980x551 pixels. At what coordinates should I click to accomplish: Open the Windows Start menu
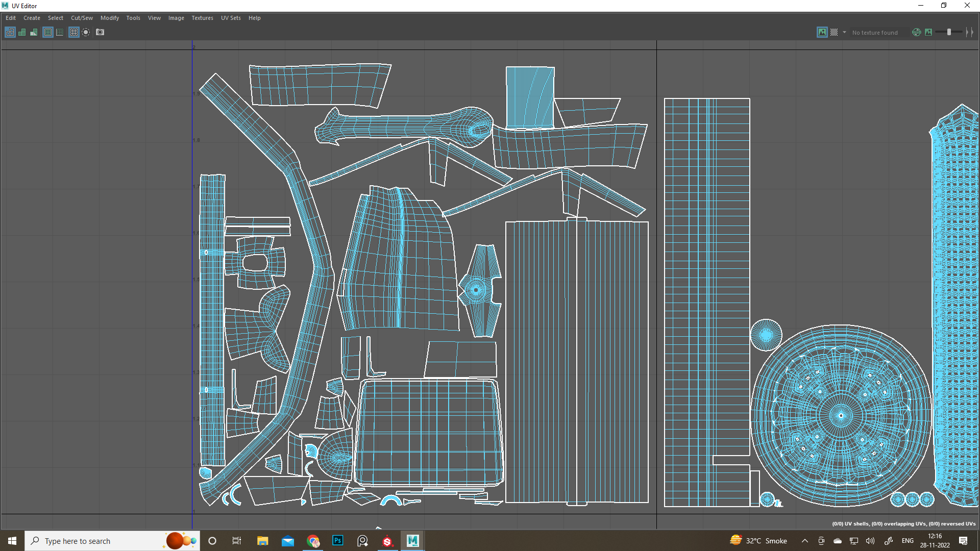12,541
